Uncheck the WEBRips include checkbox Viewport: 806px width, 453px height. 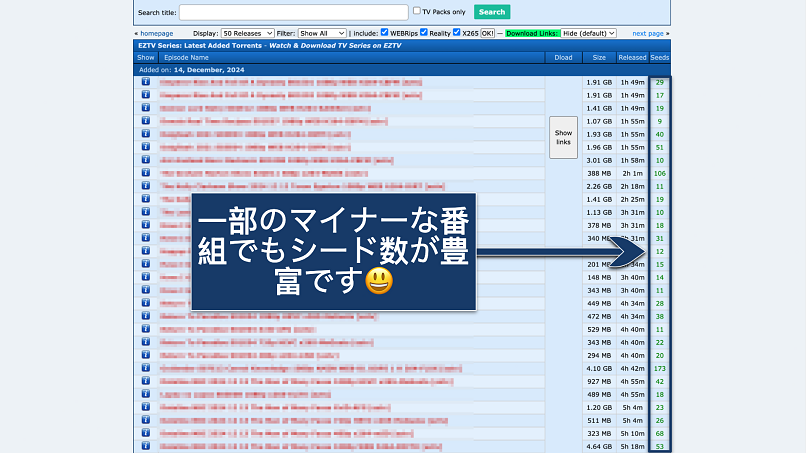coord(384,32)
